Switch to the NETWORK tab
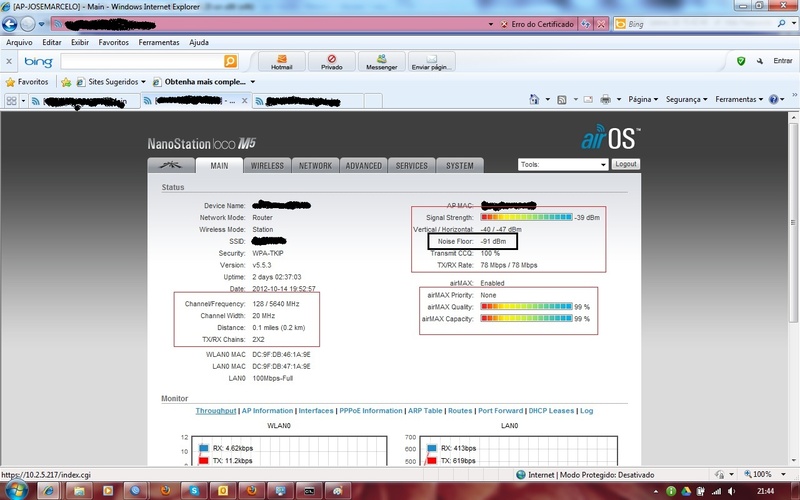The image size is (800, 500). tap(315, 166)
